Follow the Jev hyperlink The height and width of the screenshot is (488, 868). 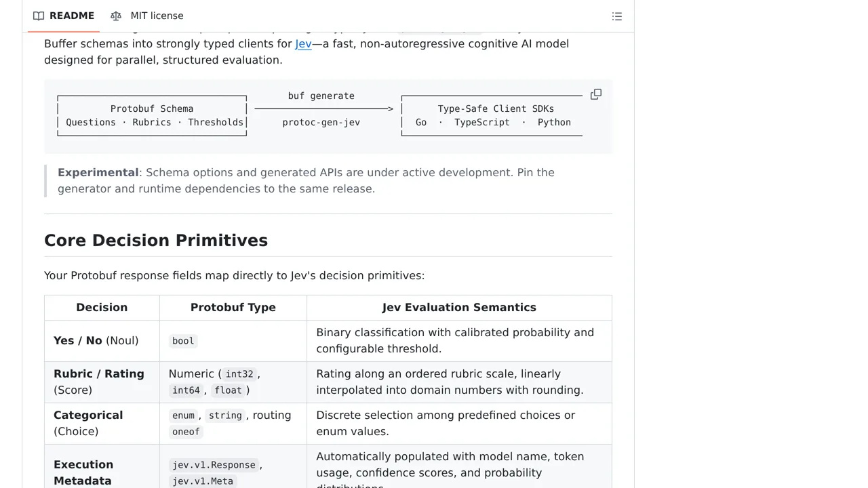(303, 44)
